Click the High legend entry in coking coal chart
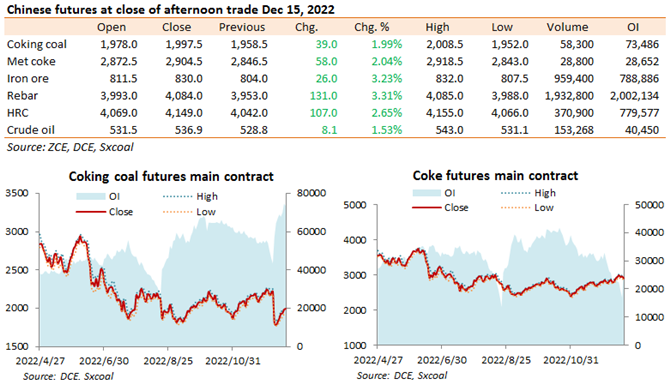The image size is (670, 380). [x=190, y=197]
